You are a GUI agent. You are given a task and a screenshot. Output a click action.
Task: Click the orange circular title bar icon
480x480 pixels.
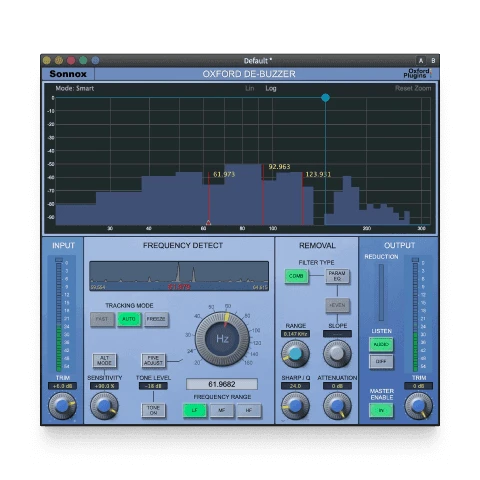click(59, 60)
